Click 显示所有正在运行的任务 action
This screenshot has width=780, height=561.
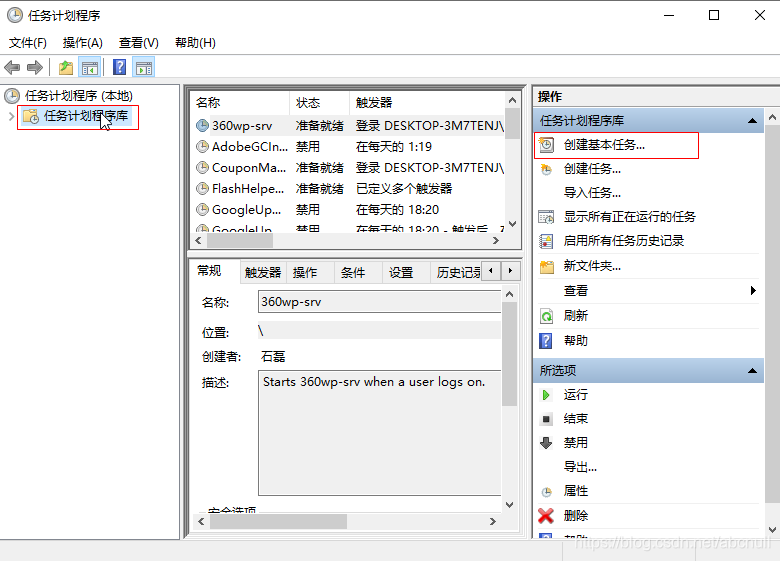[x=629, y=217]
